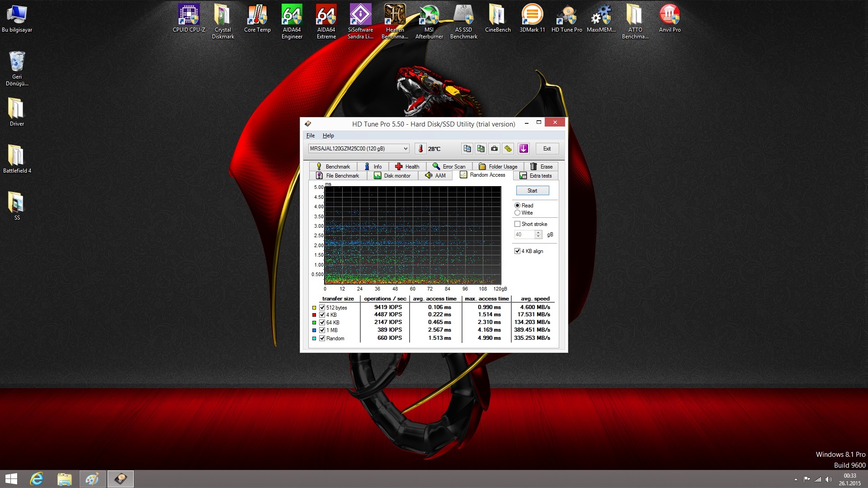Open the Crystal Diskmark desktop folder
The height and width of the screenshot is (488, 868).
coord(223,22)
